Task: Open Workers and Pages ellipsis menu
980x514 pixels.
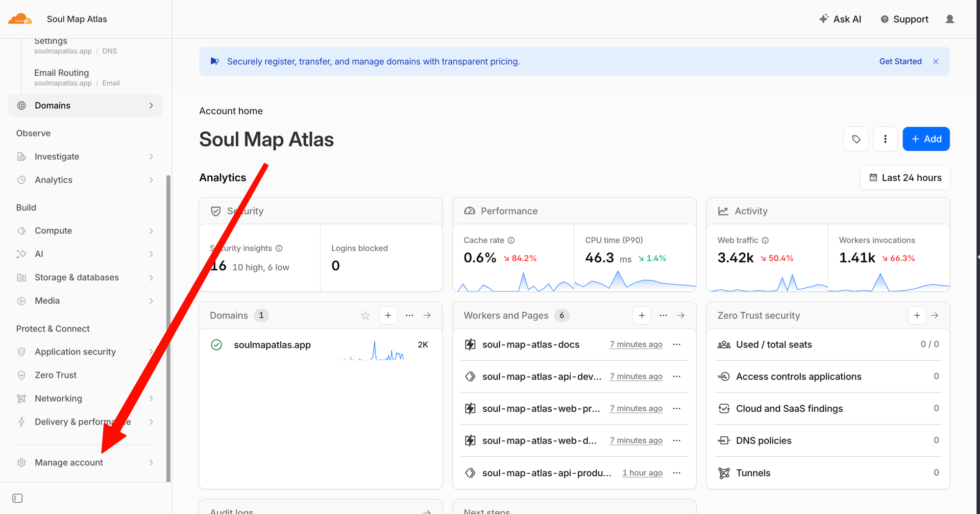Action: pos(663,316)
